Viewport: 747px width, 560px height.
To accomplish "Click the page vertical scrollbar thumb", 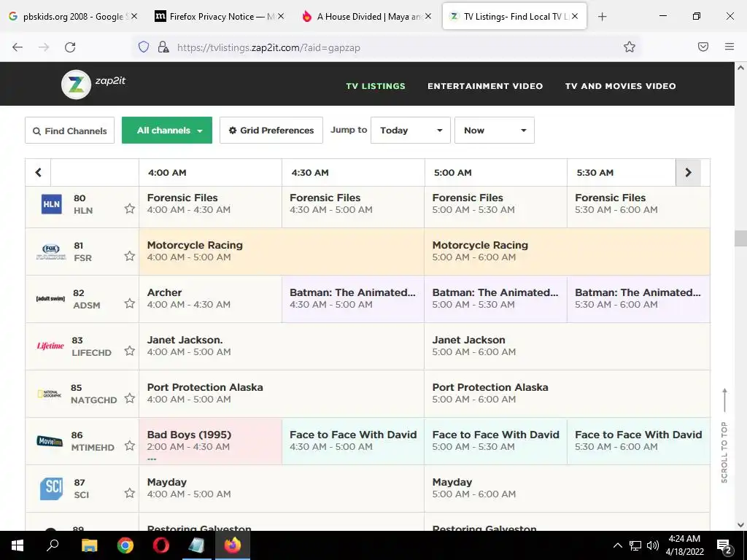I will pos(740,238).
